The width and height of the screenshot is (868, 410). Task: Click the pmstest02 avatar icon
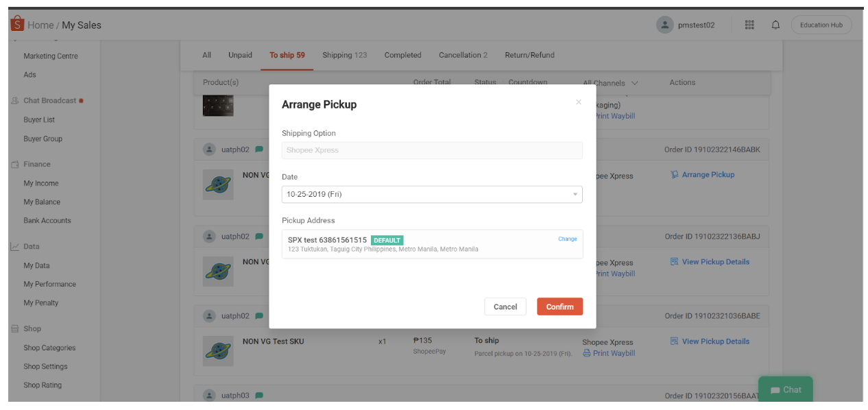tap(664, 24)
